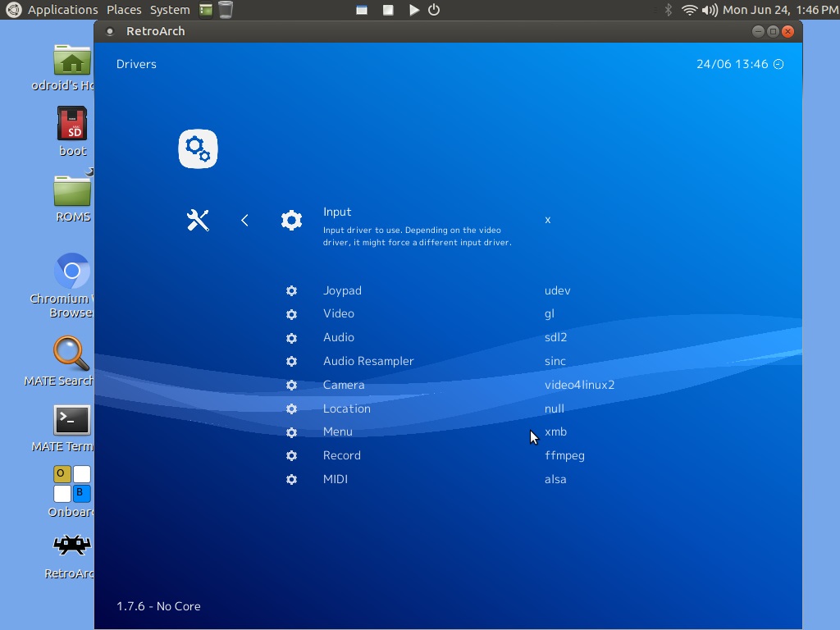Click the Settings double-gear tab icon
The height and width of the screenshot is (630, 840).
[x=198, y=149]
